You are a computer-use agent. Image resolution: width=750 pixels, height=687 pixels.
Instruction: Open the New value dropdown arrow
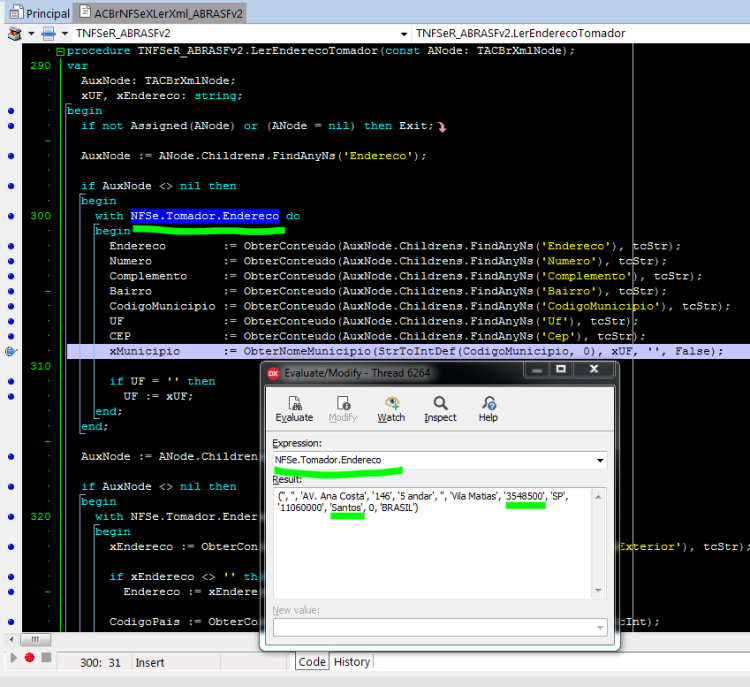click(x=600, y=627)
